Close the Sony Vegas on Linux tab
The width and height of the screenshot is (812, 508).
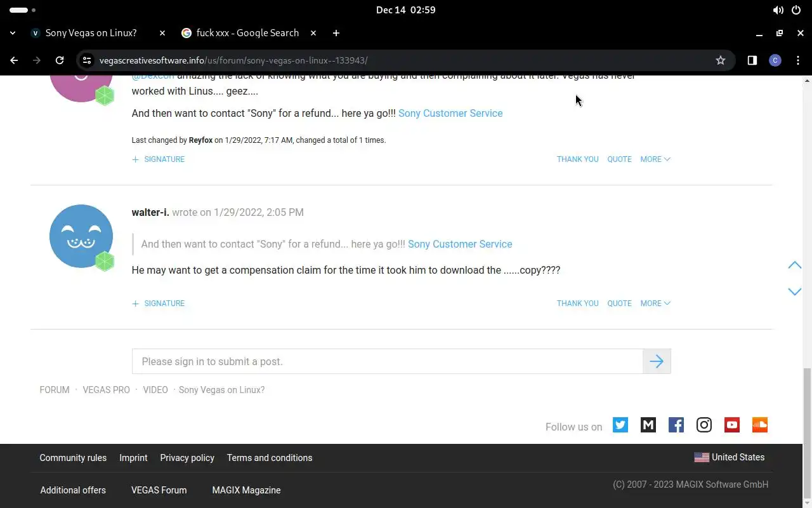click(162, 33)
